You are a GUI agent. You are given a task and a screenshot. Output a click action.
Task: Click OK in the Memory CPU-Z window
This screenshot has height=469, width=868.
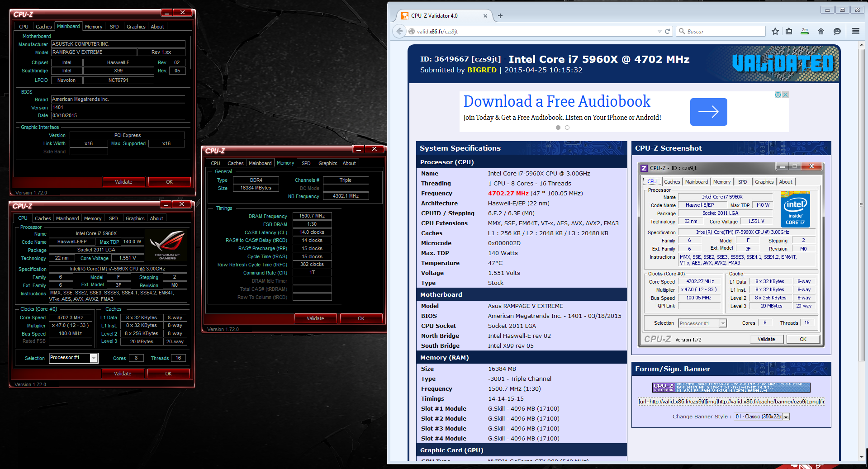coord(361,318)
